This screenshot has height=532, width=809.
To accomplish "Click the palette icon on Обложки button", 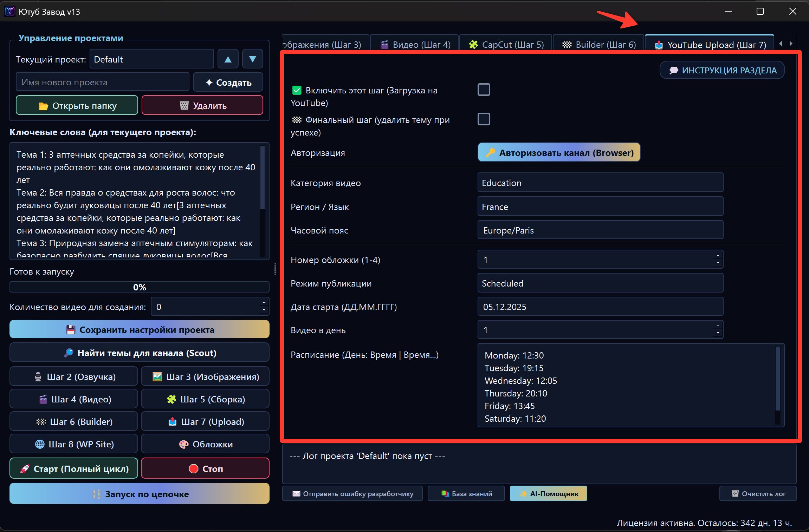I will point(184,444).
